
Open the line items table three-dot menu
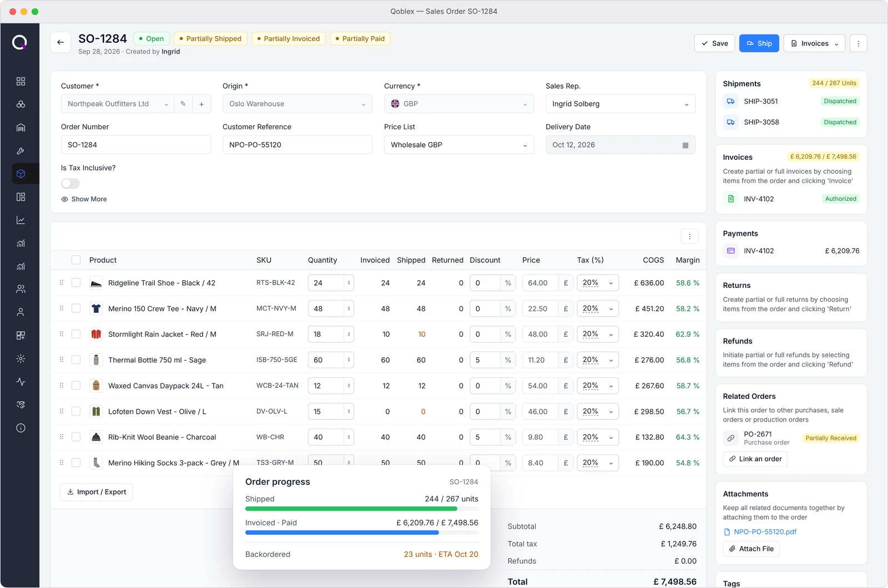690,236
